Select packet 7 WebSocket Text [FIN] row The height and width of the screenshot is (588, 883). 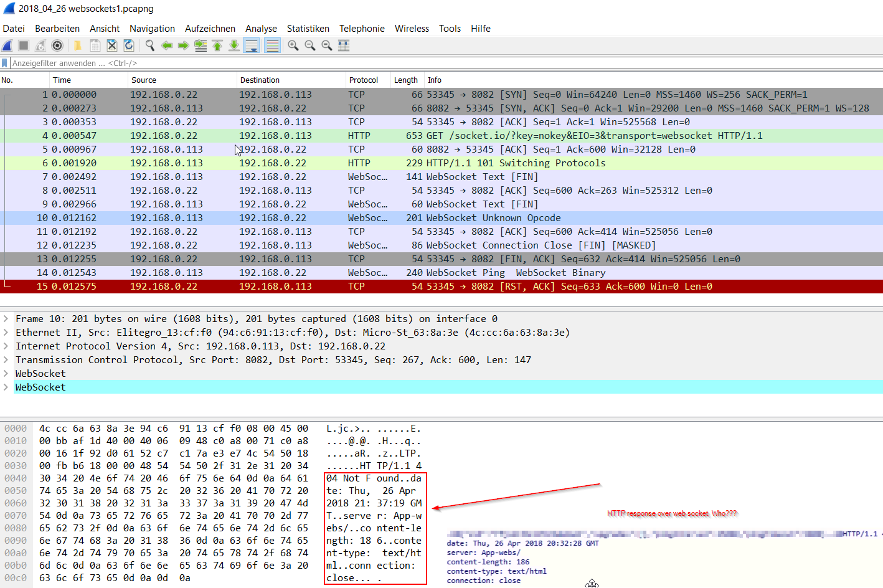(x=441, y=177)
